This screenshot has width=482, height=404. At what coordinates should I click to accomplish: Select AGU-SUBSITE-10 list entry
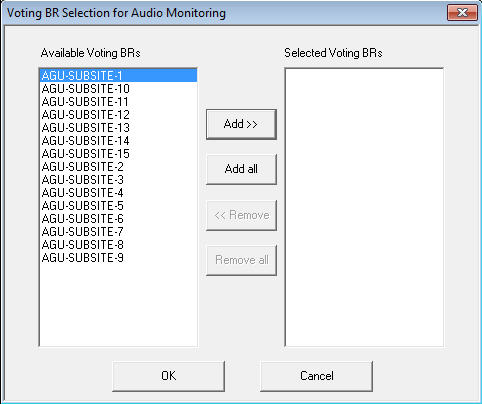[118, 89]
